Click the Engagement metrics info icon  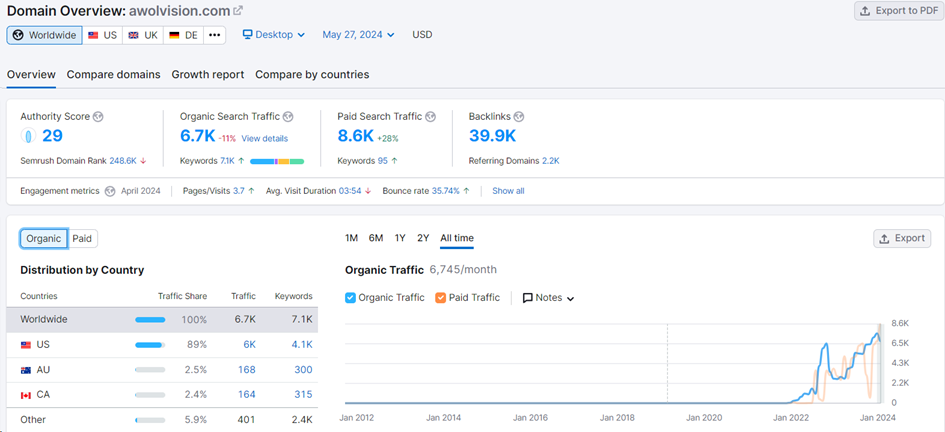point(110,191)
